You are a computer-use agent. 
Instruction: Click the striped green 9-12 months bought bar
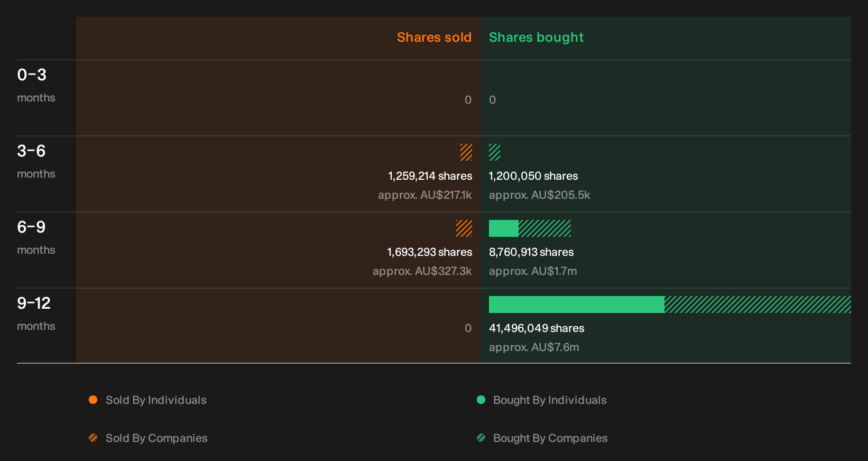point(758,305)
